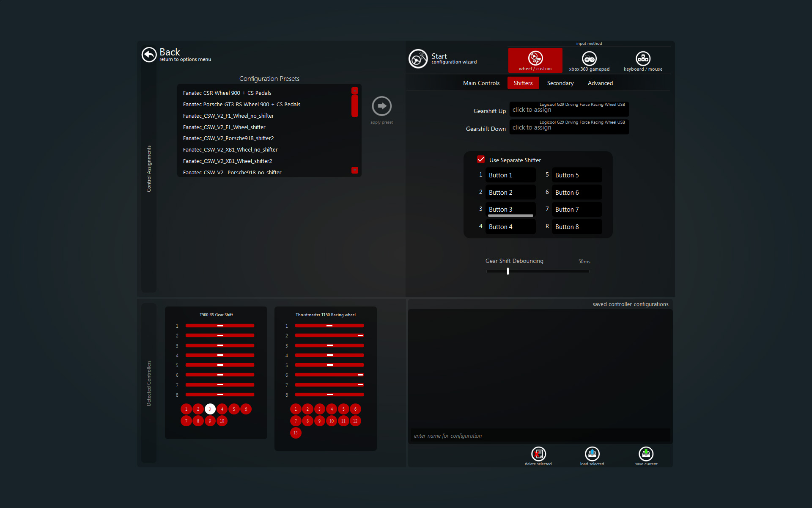This screenshot has width=812, height=508.
Task: Open the Main Controls tab
Action: 481,83
